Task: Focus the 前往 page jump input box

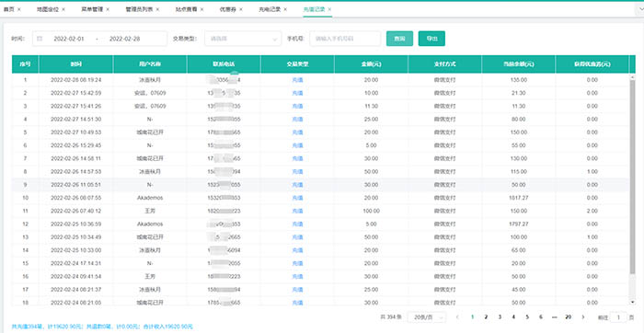Action: point(618,317)
